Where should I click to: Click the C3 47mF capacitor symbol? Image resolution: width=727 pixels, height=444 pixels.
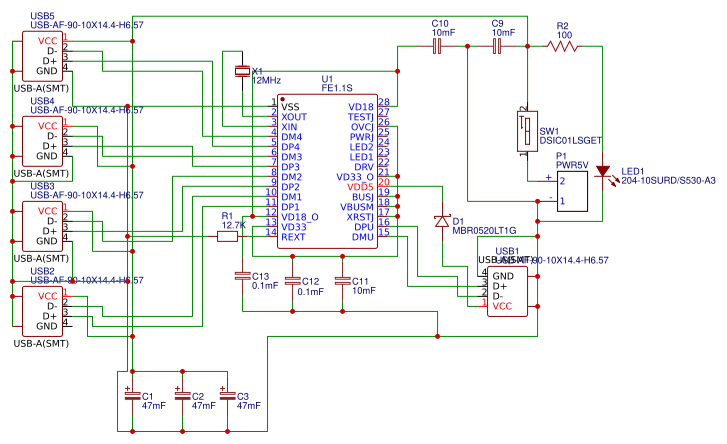click(x=228, y=395)
